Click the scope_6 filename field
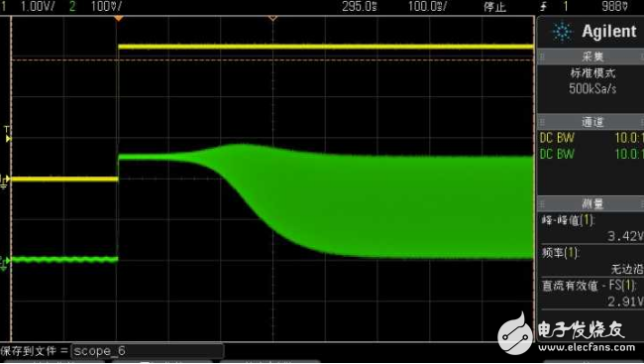The height and width of the screenshot is (364, 644). 148,351
